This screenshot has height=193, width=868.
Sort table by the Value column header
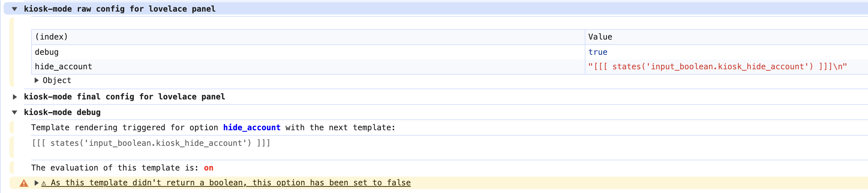pyautogui.click(x=600, y=37)
